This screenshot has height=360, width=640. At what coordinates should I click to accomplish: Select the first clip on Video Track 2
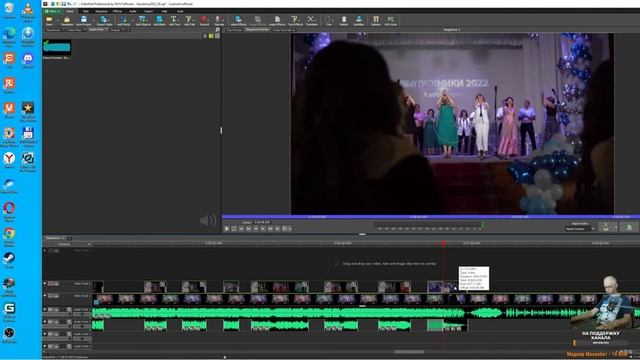pyautogui.click(x=98, y=287)
